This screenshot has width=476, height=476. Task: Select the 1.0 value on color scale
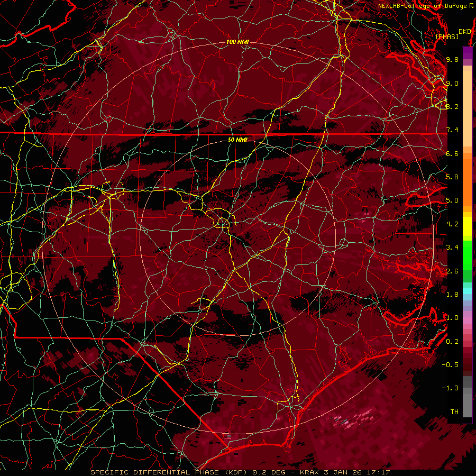(452, 318)
